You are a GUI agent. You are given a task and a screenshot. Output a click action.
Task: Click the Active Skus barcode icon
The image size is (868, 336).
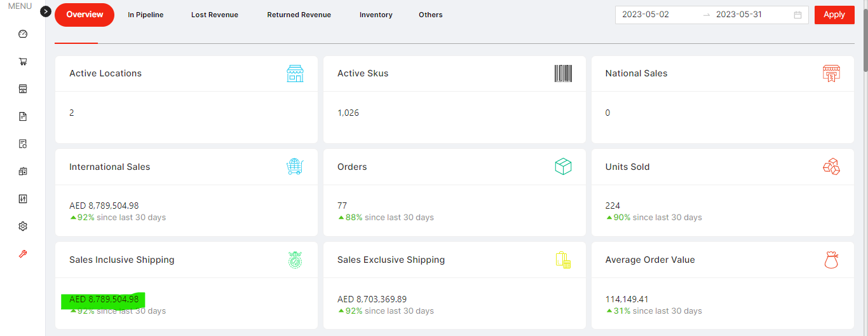pyautogui.click(x=563, y=74)
